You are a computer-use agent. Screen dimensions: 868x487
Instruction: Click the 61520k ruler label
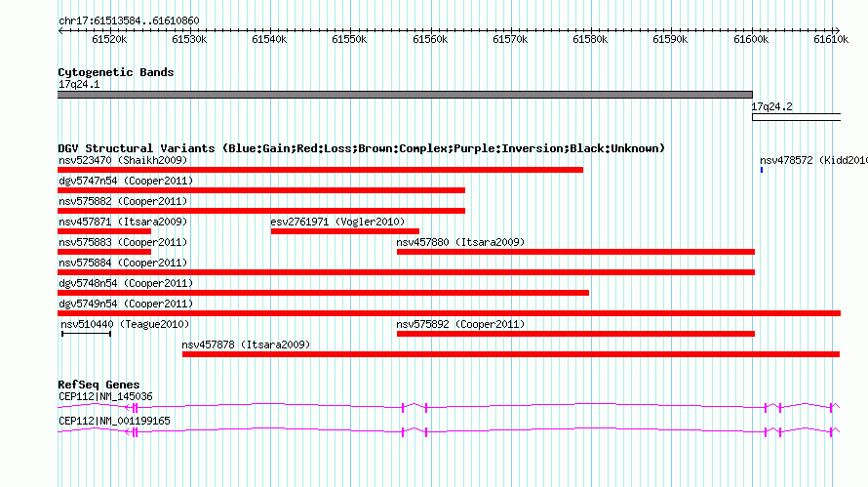coord(109,39)
